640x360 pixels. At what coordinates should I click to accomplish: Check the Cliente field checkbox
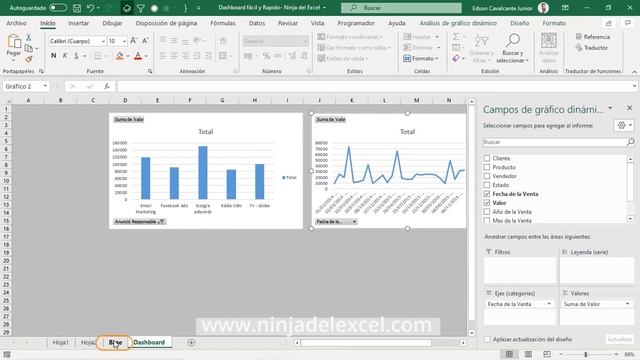tap(487, 158)
